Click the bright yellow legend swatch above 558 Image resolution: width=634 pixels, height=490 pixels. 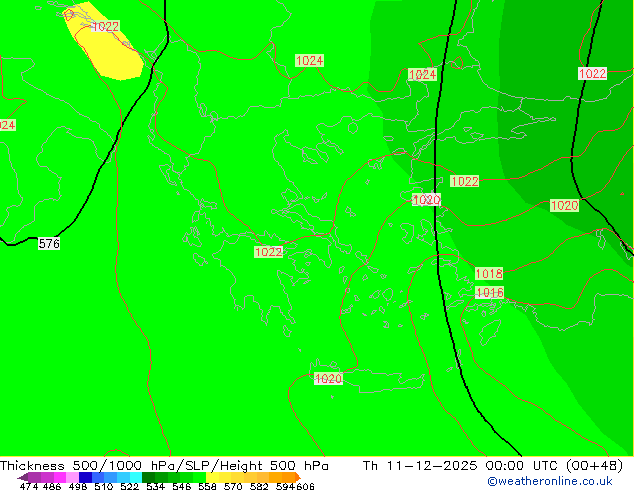212,477
